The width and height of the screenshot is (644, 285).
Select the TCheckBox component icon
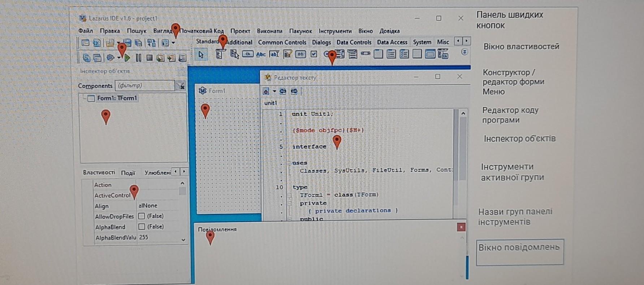(x=314, y=54)
